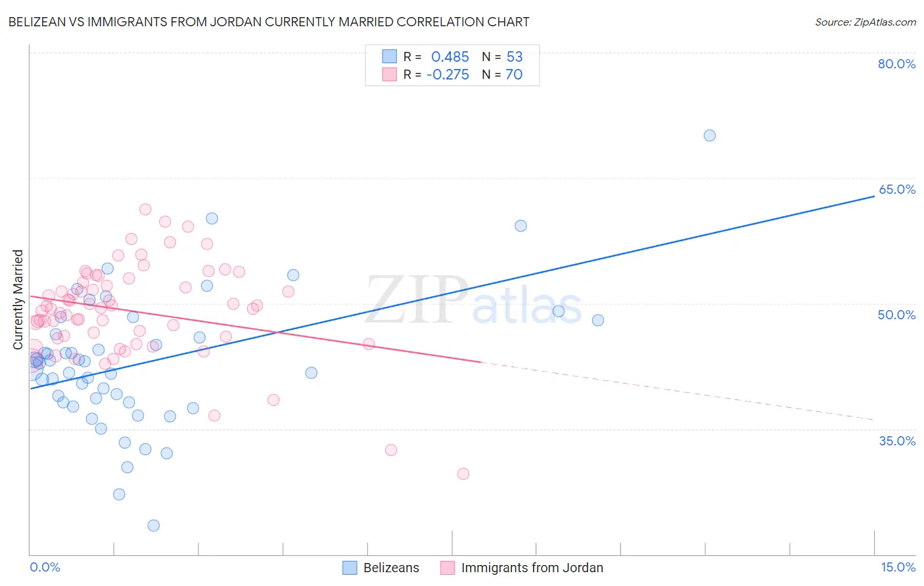Click the Currently Married axis title
The width and height of the screenshot is (924, 586).
click(18, 300)
